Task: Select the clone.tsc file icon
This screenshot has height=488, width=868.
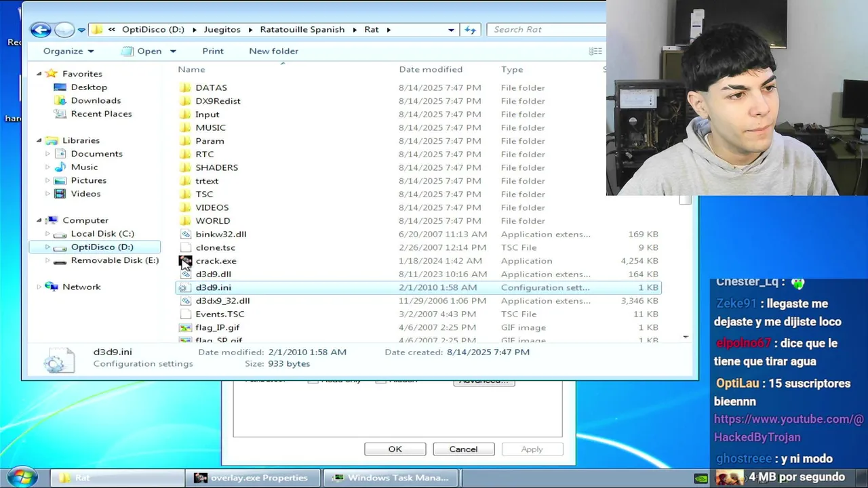Action: point(186,247)
